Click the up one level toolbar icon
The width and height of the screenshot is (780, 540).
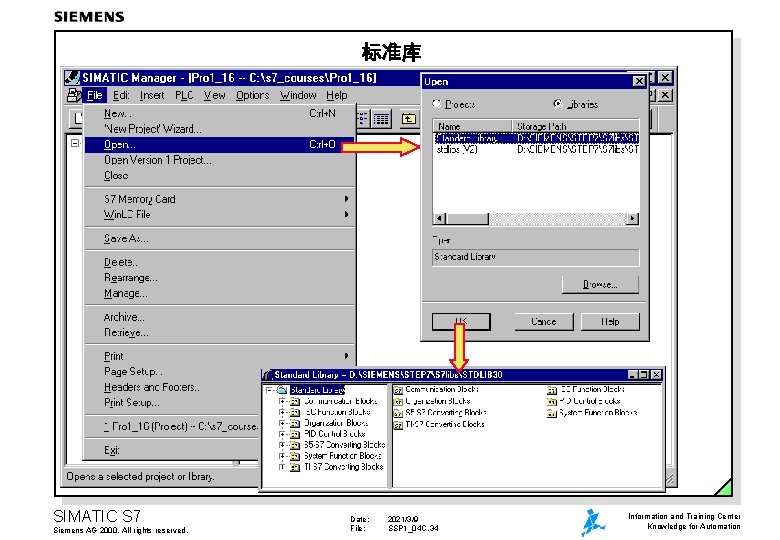pyautogui.click(x=409, y=119)
